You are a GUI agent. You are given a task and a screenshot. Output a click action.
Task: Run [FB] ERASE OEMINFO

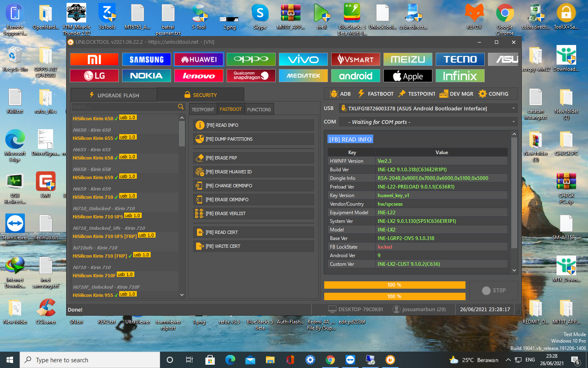point(254,200)
